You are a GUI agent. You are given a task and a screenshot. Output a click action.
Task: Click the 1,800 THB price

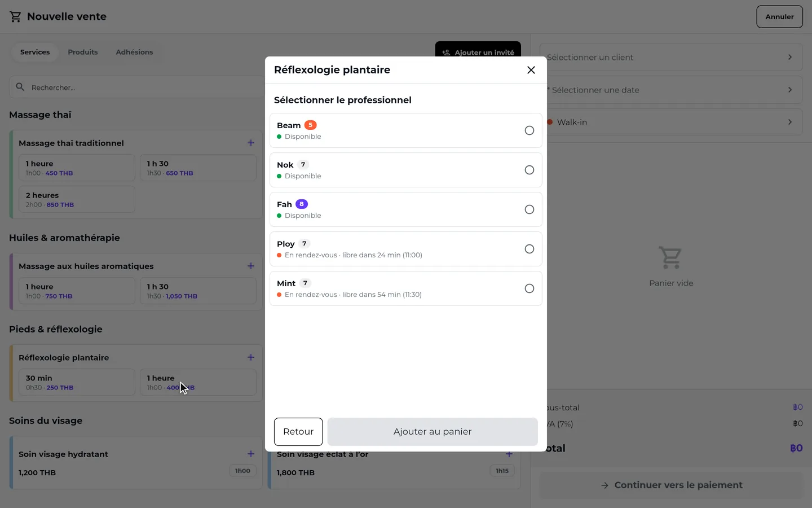point(295,472)
